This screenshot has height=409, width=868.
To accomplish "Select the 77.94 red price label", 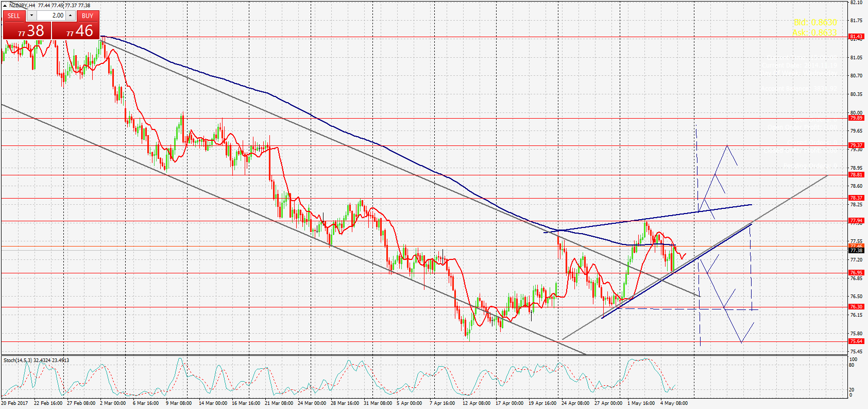I will coord(856,221).
